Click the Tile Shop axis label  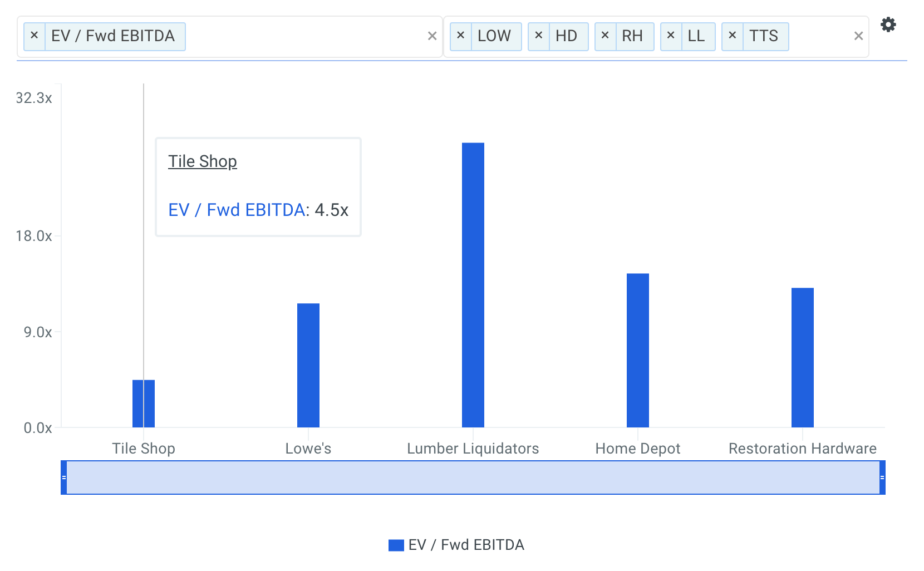tap(144, 449)
